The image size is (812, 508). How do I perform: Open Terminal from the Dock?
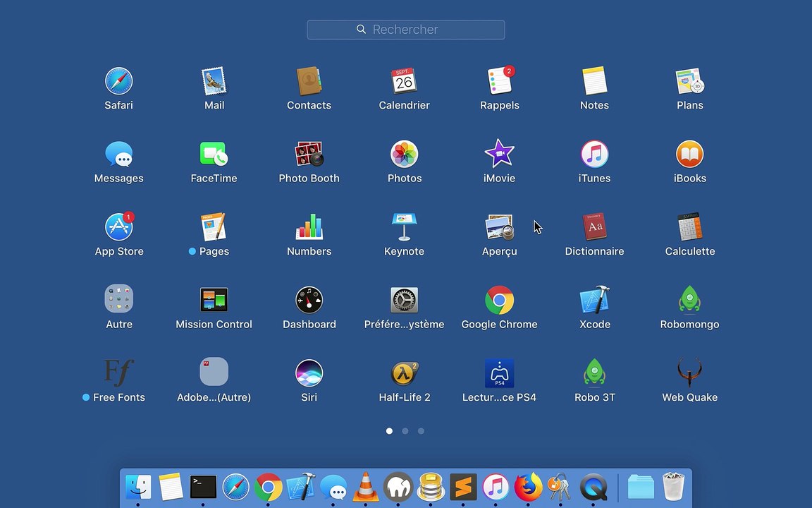[x=203, y=487]
